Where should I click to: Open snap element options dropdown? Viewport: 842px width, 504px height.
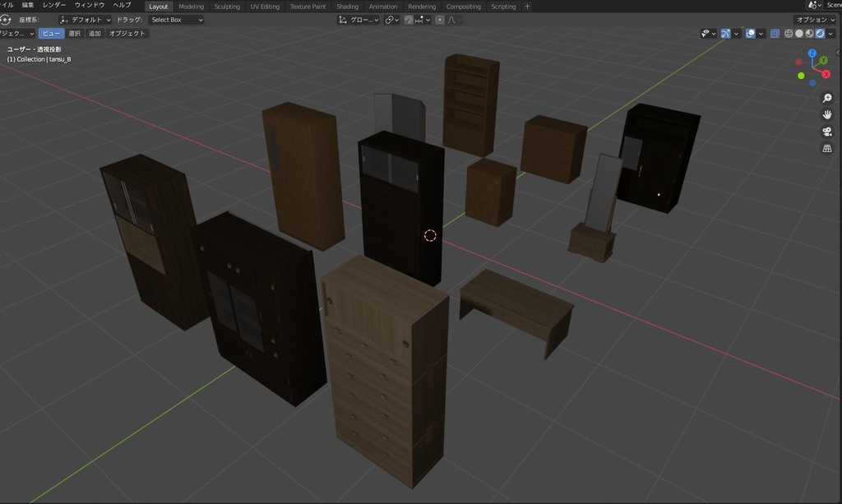coord(423,20)
